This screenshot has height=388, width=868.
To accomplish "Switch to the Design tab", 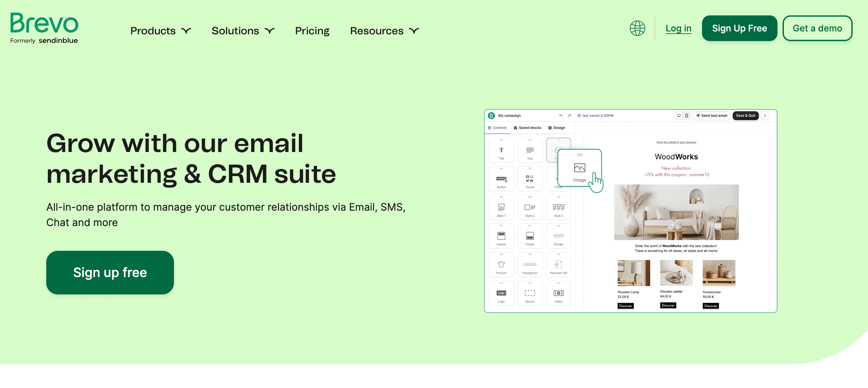I will (556, 128).
